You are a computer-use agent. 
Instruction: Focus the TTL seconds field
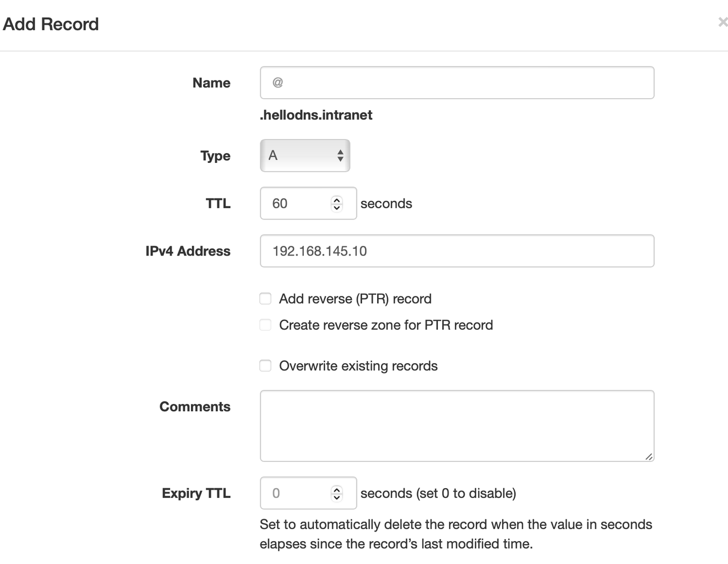308,203
